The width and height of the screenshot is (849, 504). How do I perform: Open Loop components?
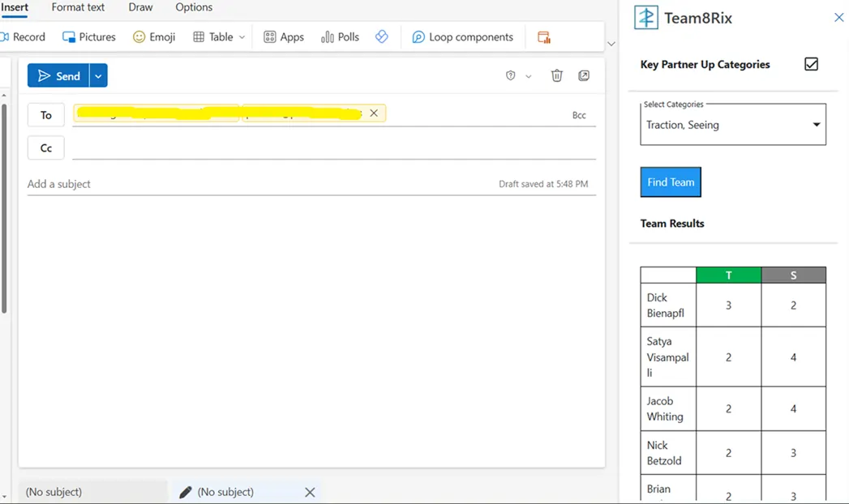coord(463,36)
